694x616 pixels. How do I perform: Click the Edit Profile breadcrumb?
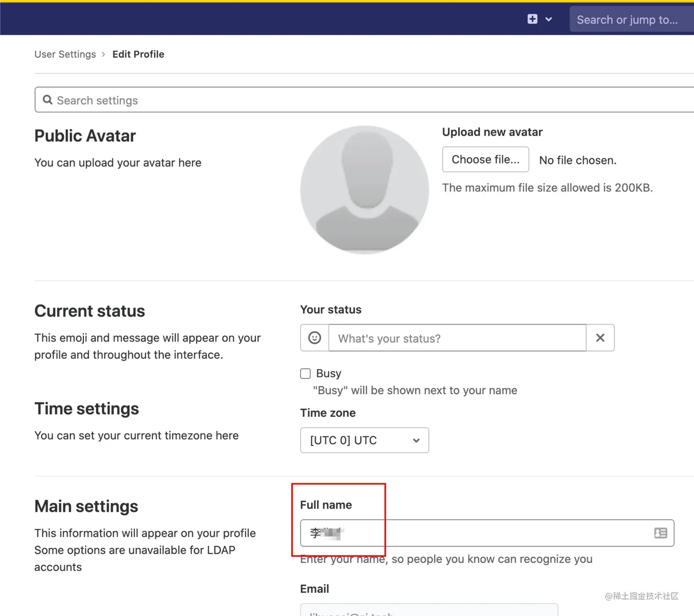pos(138,54)
